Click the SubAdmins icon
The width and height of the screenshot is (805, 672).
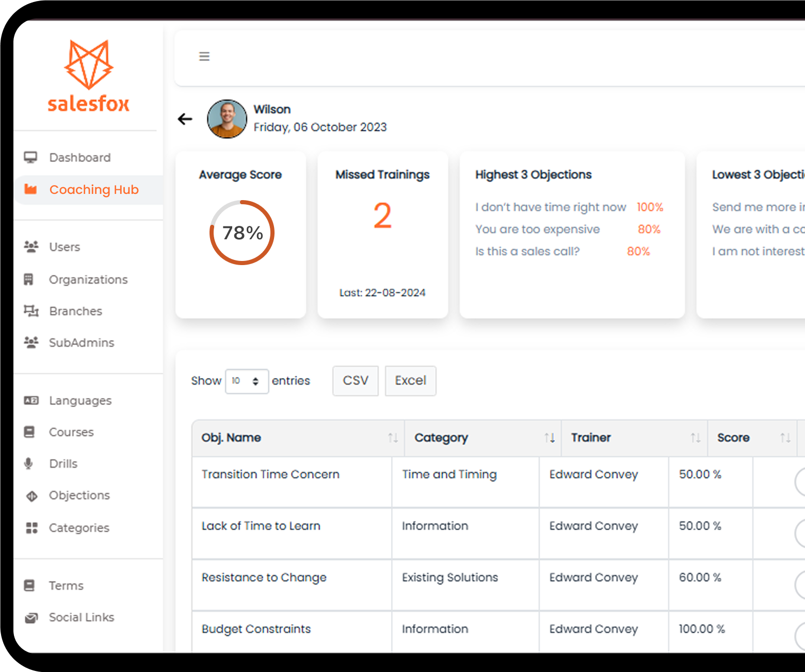(31, 342)
